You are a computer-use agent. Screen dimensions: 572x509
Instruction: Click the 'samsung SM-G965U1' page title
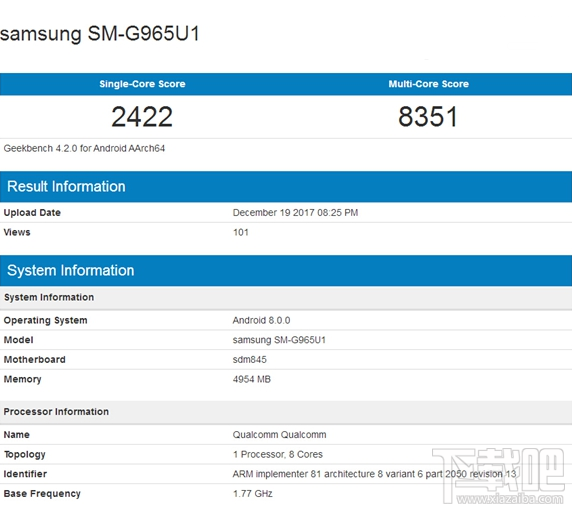[100, 34]
